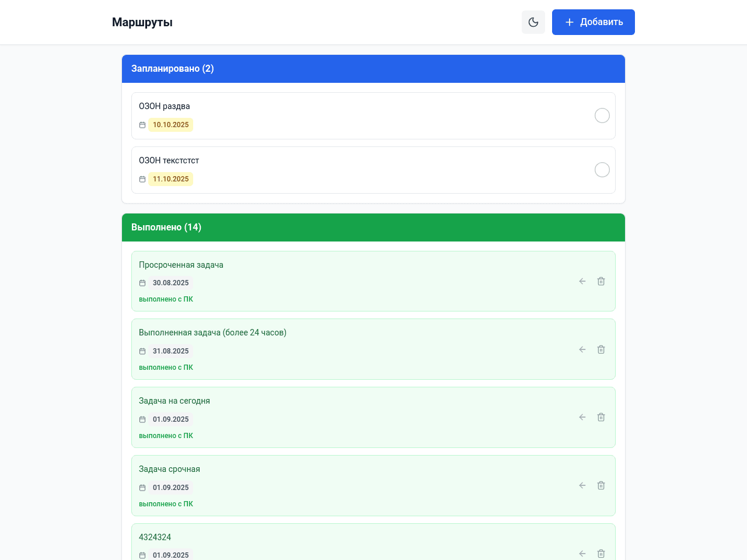Select the 4324324 task title

click(x=155, y=537)
